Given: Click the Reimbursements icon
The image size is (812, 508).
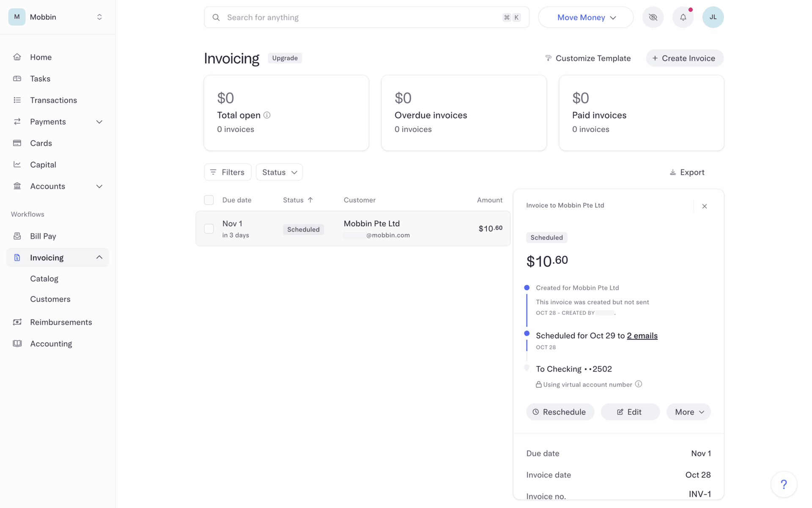Looking at the screenshot, I should (x=17, y=322).
